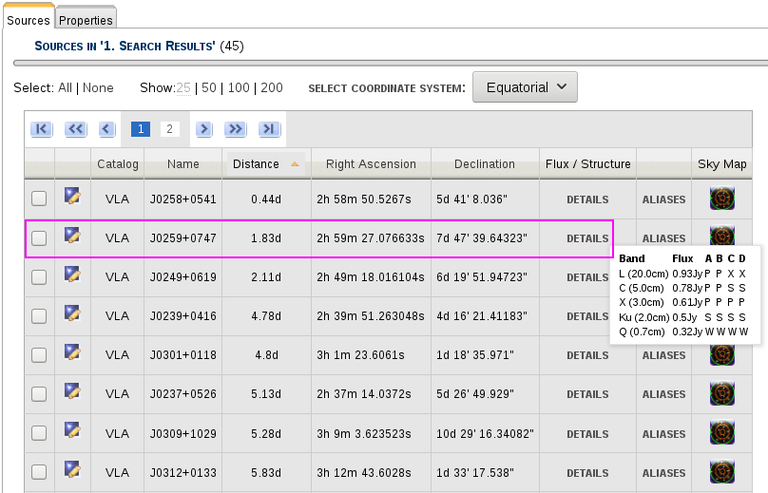Click the edit note icon for J0259+0747
This screenshot has height=493, width=768.
[x=72, y=236]
